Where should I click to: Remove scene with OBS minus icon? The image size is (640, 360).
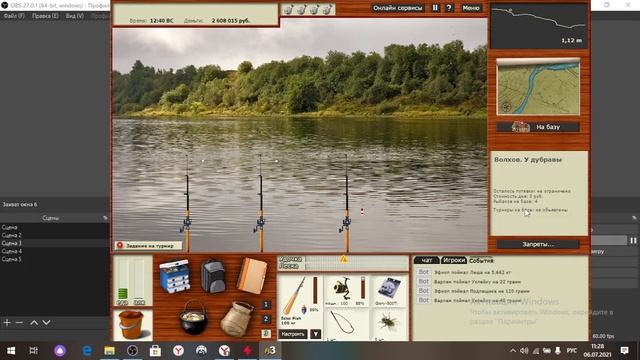click(19, 322)
